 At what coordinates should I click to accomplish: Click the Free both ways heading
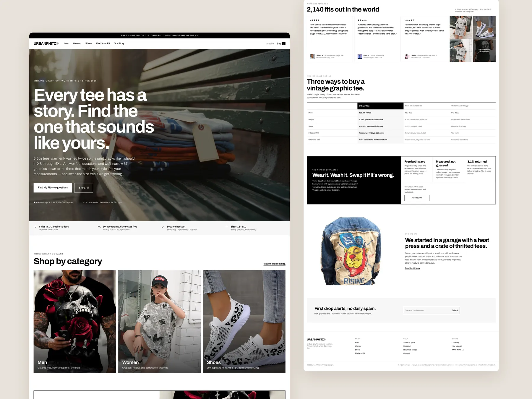click(x=415, y=162)
